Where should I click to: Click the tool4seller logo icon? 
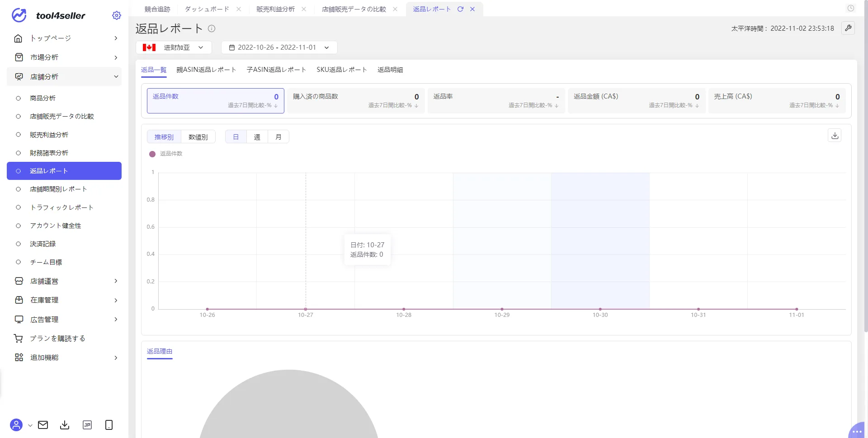click(19, 15)
